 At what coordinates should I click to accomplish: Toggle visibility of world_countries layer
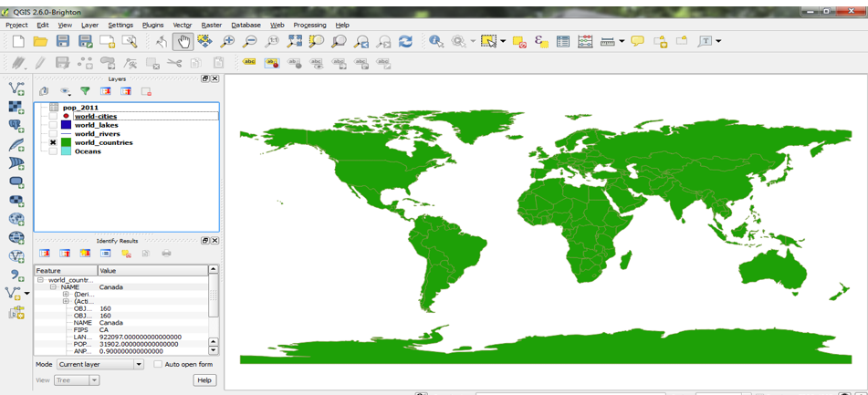click(x=53, y=143)
